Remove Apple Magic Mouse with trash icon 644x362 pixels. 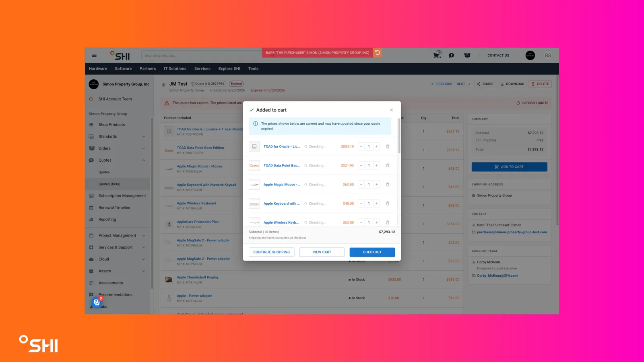(388, 185)
